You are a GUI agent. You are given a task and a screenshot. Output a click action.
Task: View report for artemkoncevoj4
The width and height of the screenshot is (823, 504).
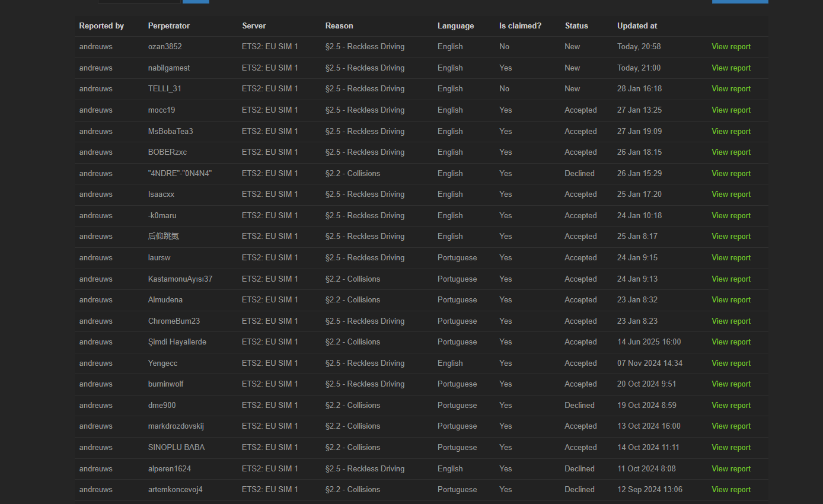click(731, 490)
